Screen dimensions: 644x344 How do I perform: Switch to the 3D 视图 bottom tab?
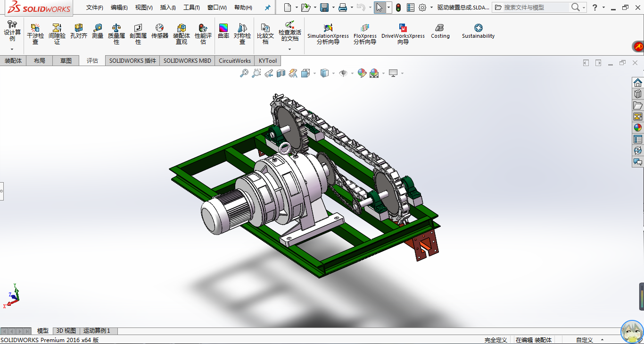click(x=66, y=331)
